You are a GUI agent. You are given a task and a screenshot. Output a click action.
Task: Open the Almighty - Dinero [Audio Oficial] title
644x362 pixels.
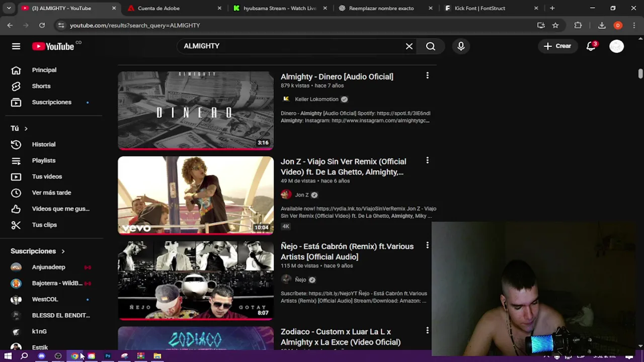(x=337, y=76)
